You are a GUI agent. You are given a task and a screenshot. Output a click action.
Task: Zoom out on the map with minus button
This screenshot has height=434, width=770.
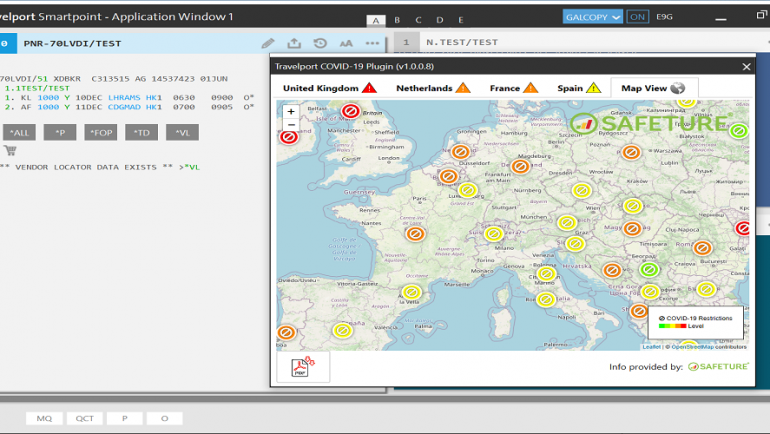coord(290,125)
